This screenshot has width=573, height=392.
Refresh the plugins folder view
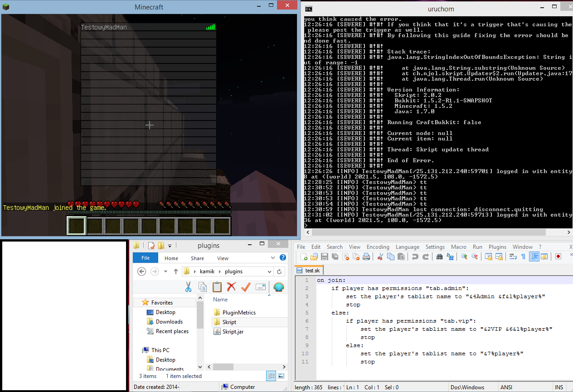click(279, 272)
